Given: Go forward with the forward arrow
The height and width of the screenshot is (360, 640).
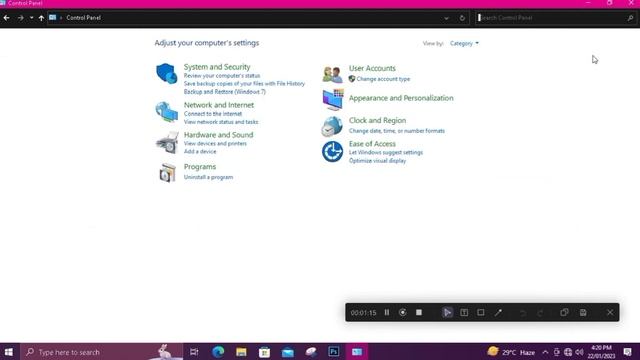Looking at the screenshot, I should pyautogui.click(x=20, y=18).
